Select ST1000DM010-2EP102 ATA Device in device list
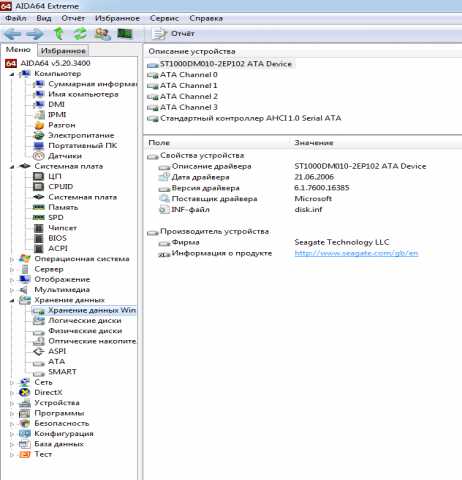 (226, 64)
